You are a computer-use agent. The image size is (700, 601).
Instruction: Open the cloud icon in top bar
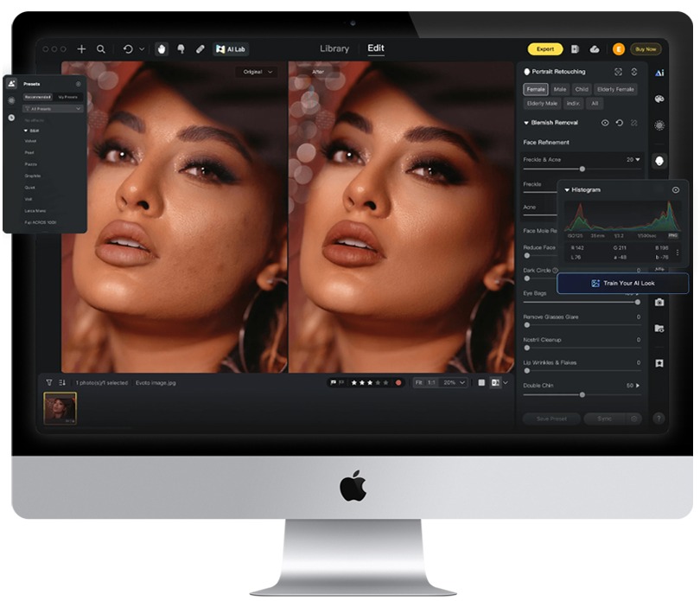pos(595,49)
